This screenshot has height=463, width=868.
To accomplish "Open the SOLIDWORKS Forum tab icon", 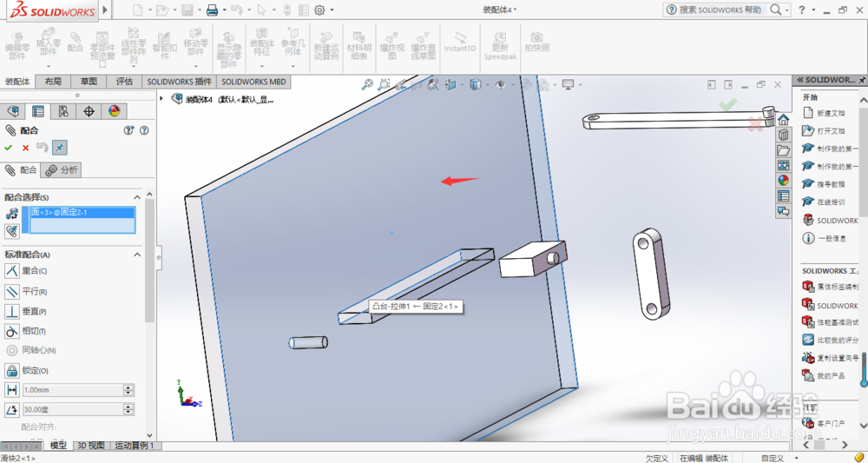I will 783,210.
